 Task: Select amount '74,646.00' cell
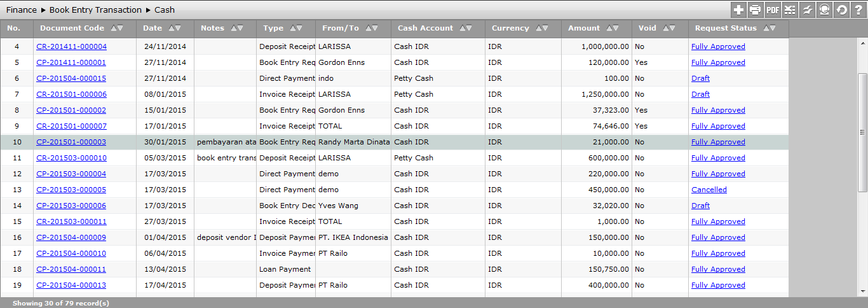tap(596, 126)
